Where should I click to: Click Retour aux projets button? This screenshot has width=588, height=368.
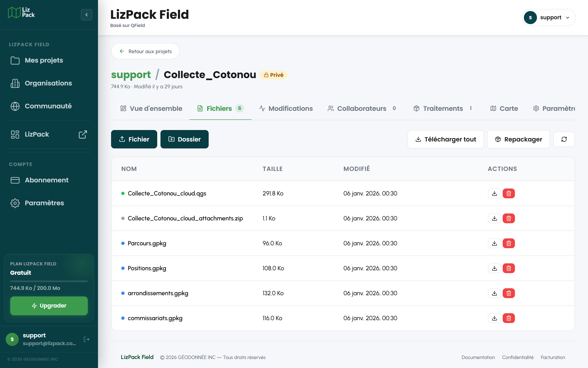click(x=145, y=51)
